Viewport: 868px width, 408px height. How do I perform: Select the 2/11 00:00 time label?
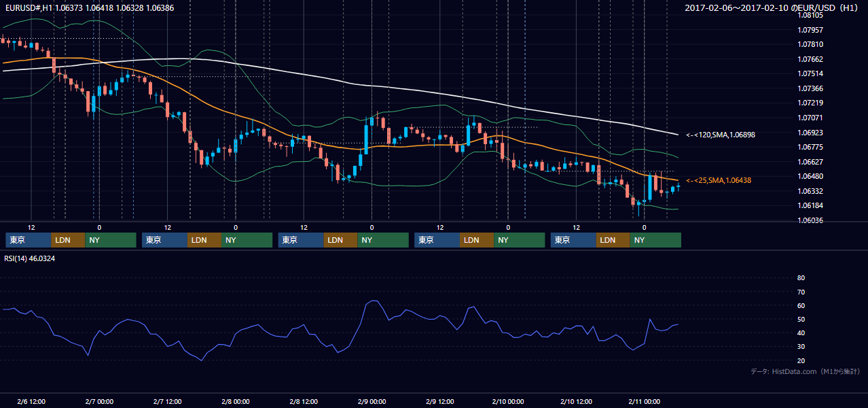(x=644, y=402)
